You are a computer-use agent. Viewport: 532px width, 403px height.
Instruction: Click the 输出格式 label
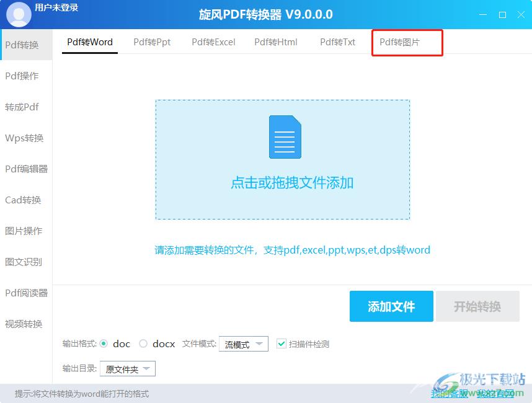tap(79, 343)
